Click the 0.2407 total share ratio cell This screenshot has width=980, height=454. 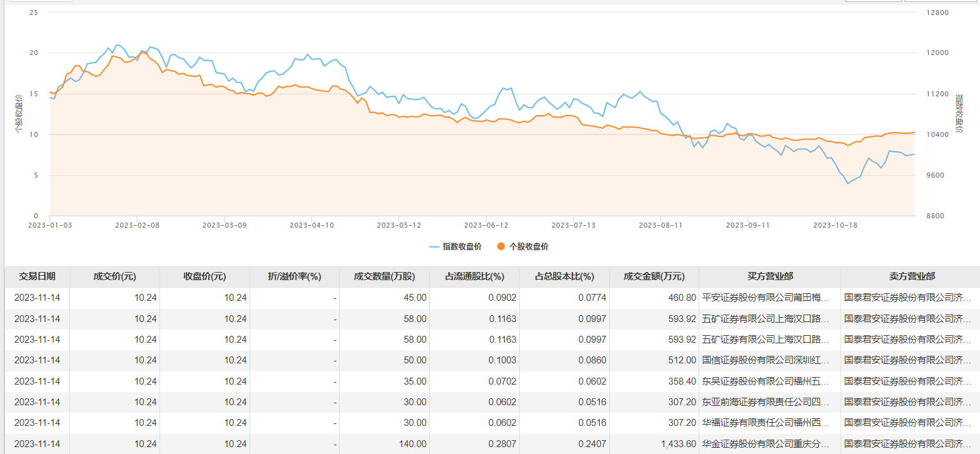click(565, 443)
